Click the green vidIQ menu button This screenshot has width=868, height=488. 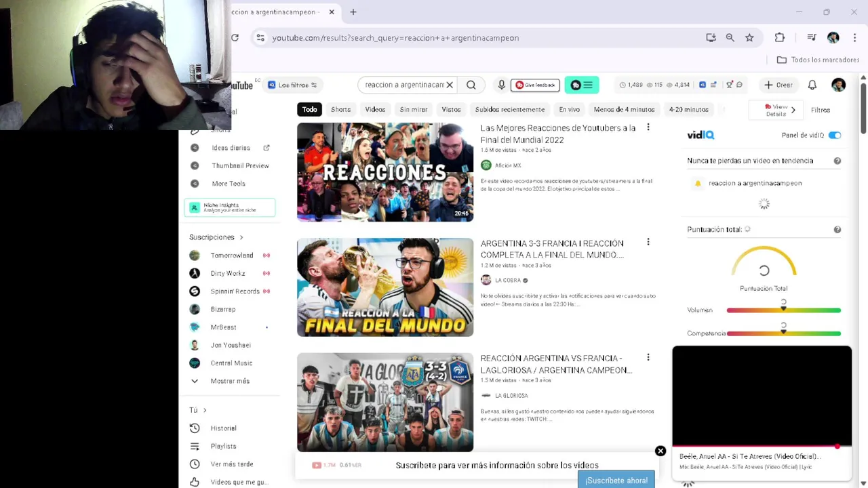click(582, 85)
